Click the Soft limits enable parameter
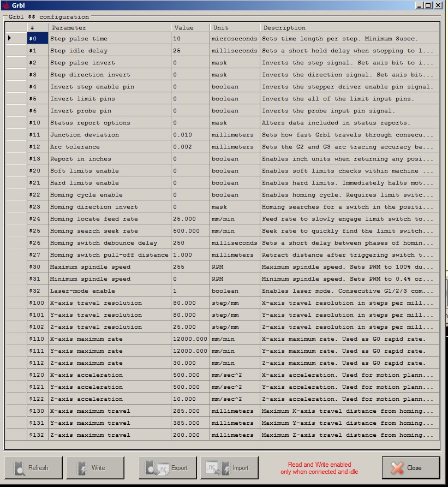The width and height of the screenshot is (448, 487). click(x=110, y=170)
